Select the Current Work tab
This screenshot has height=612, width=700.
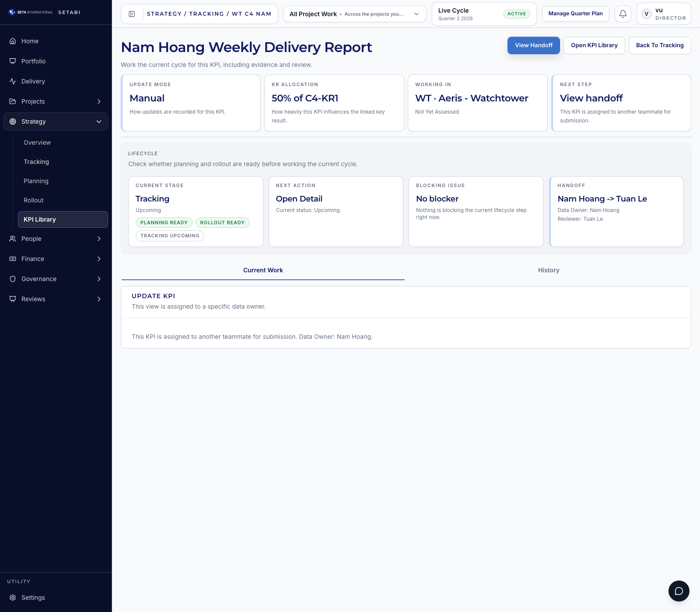point(263,270)
